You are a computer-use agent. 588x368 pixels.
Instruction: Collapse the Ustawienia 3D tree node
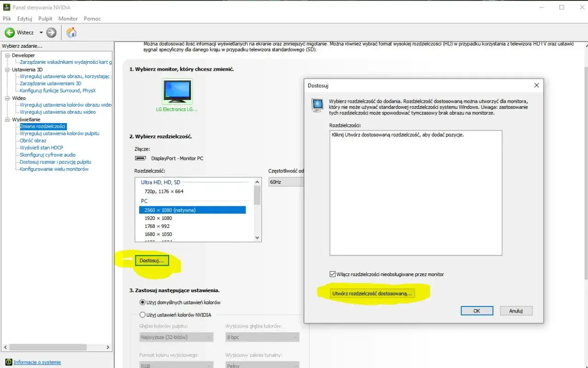pyautogui.click(x=7, y=70)
